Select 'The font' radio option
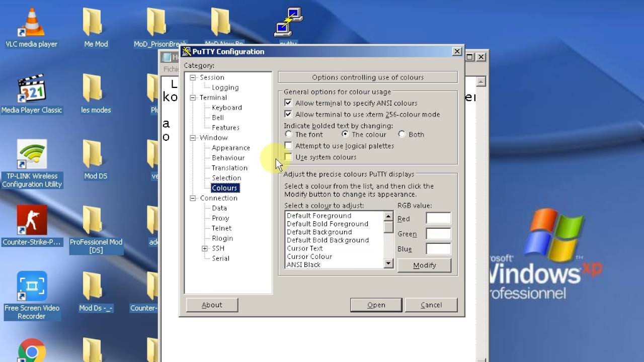 pos(288,134)
